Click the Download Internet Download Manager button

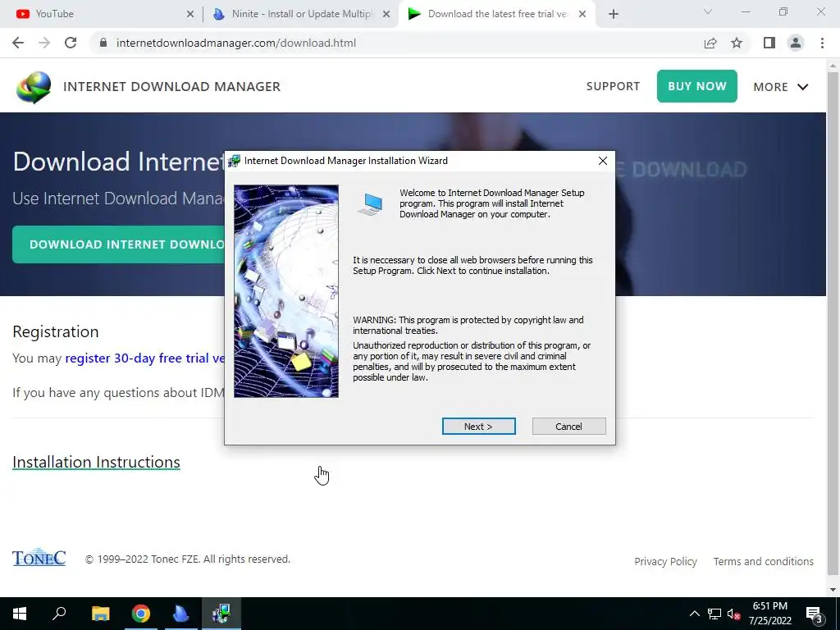coord(119,244)
